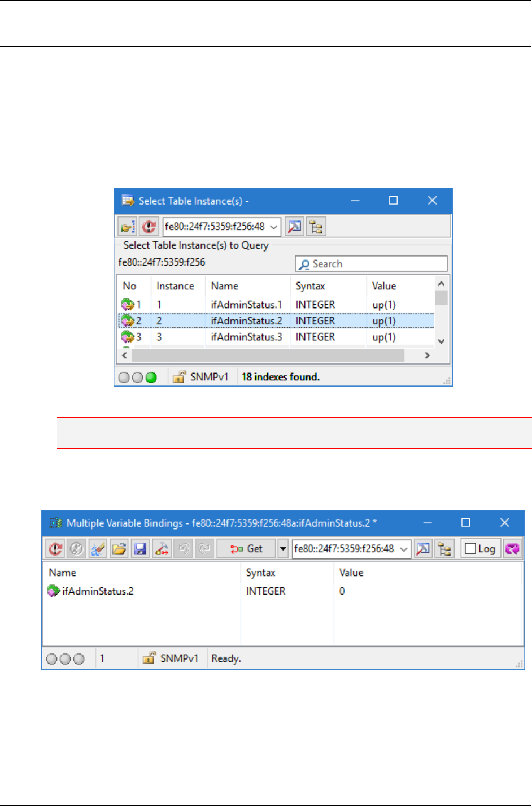532x806 pixels.
Task: Open agent address dropdown in Select Table Instance(s)
Action: tap(274, 227)
